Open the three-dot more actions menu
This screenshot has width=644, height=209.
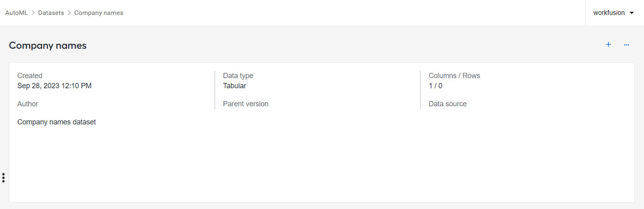tap(627, 45)
